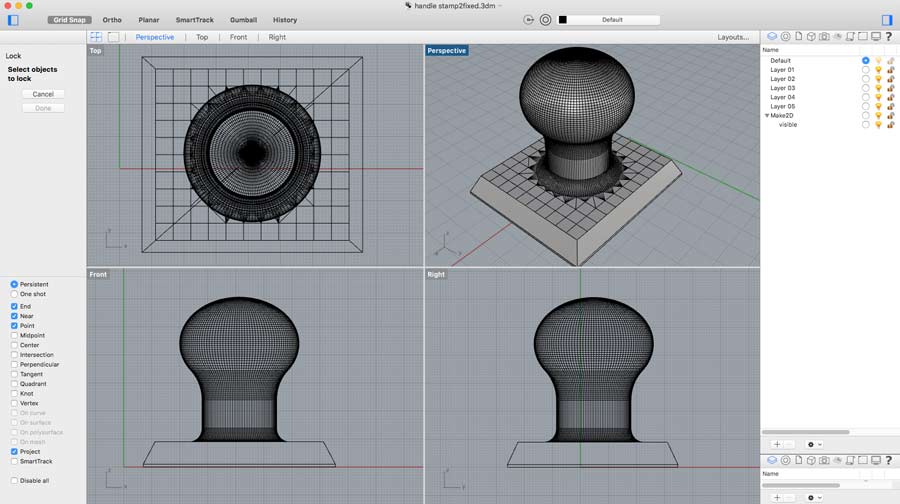The image size is (900, 504).
Task: Switch to the Front viewport tab
Action: click(238, 37)
